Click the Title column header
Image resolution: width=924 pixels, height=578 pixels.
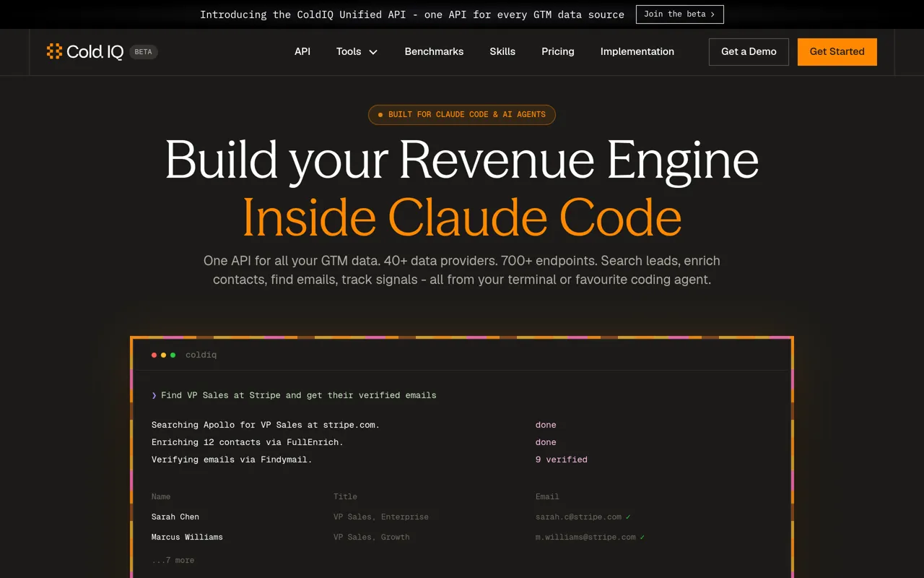tap(345, 496)
